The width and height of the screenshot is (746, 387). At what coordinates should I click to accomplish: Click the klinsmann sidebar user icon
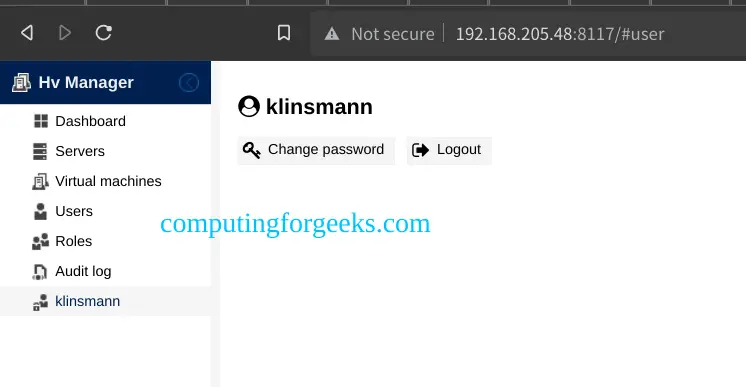(x=40, y=302)
